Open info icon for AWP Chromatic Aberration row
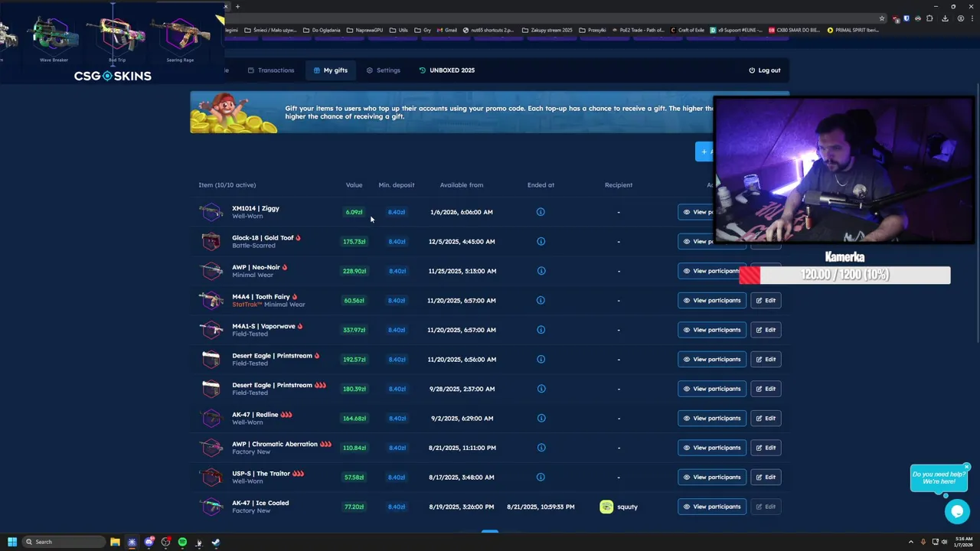 click(541, 448)
